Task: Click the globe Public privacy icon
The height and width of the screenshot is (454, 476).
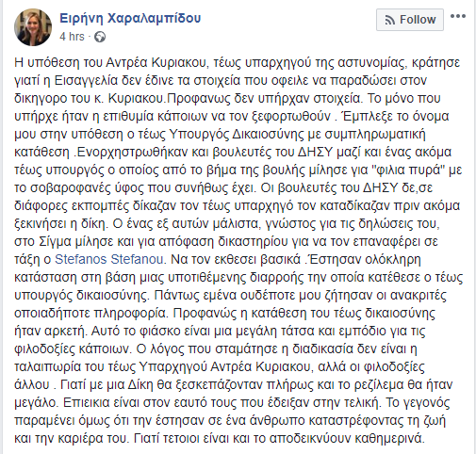Action: [x=100, y=37]
